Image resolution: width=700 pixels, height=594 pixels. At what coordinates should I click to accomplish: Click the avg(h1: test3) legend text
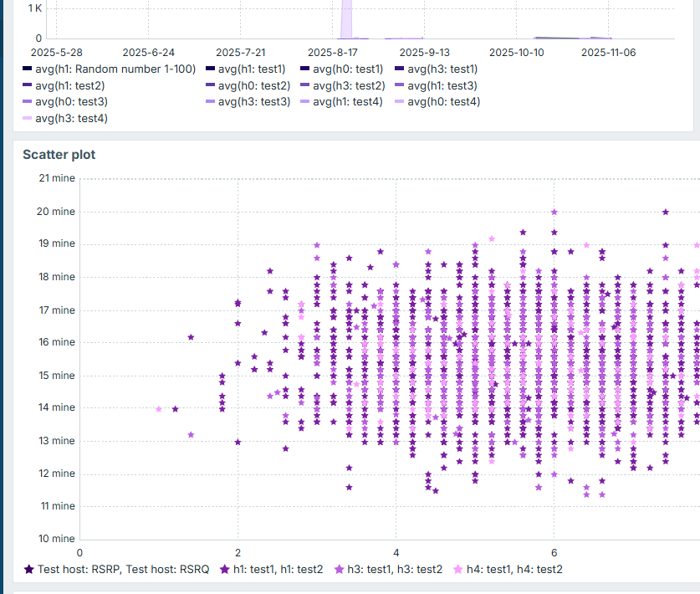[x=442, y=85]
